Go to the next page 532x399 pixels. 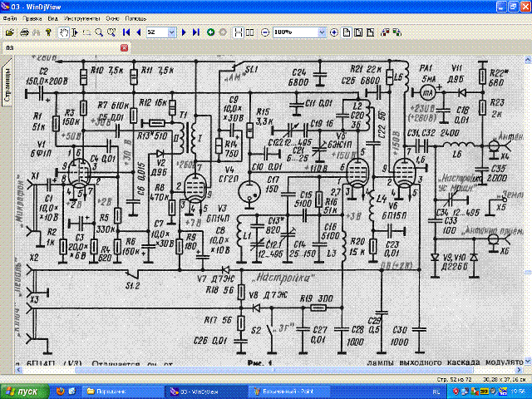point(184,32)
